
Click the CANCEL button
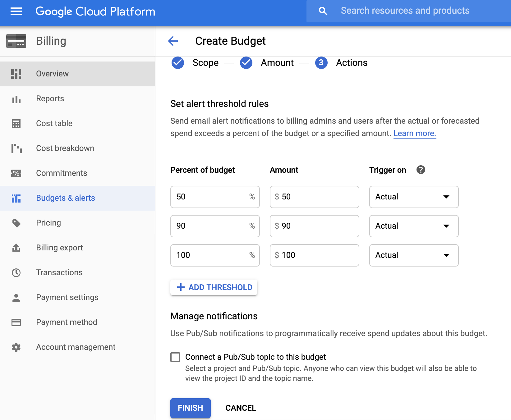pyautogui.click(x=241, y=408)
